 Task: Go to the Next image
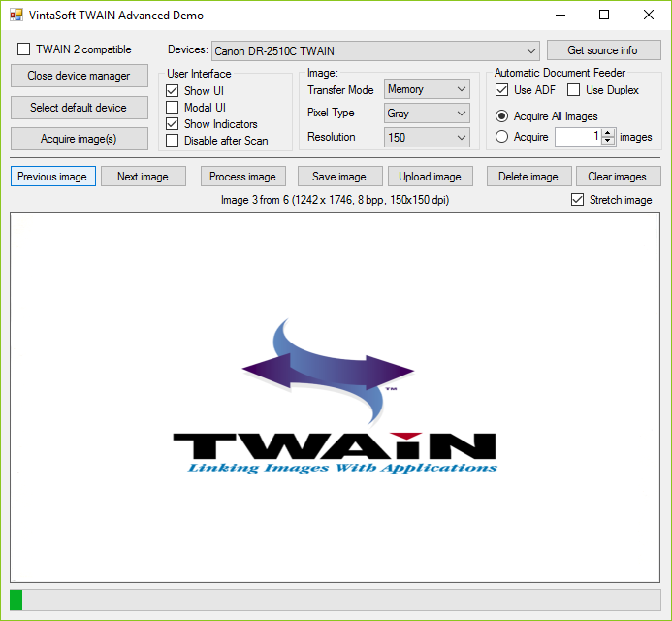click(x=143, y=177)
